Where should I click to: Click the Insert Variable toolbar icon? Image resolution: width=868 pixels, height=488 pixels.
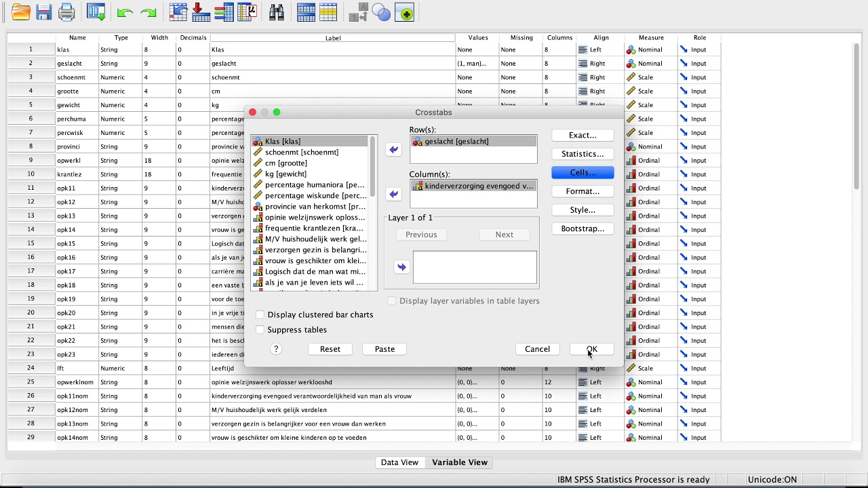(x=328, y=12)
